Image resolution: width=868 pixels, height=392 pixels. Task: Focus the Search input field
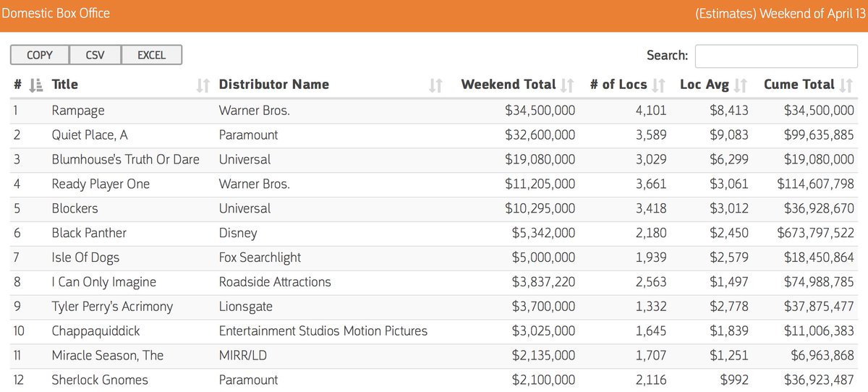click(775, 56)
